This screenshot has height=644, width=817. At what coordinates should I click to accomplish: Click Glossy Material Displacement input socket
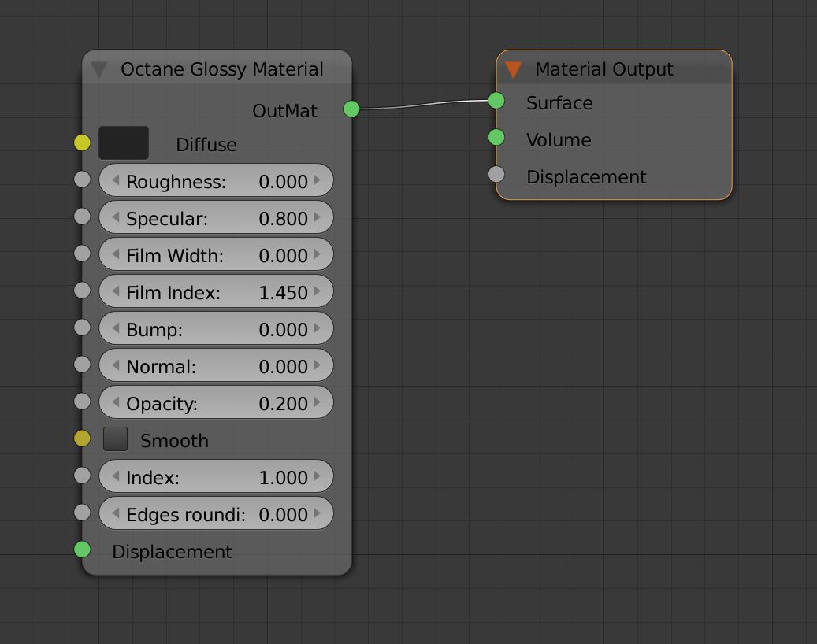(82, 550)
